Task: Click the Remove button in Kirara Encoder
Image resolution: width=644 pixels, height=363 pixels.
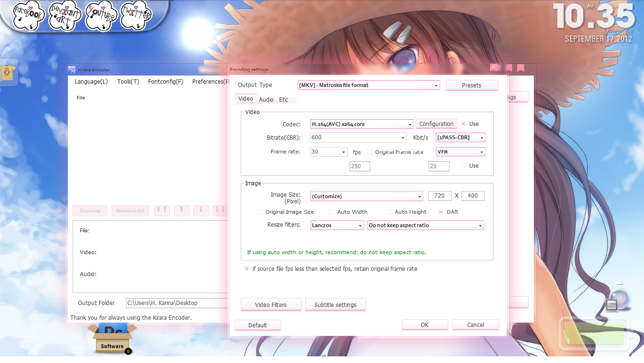Action: (x=90, y=210)
